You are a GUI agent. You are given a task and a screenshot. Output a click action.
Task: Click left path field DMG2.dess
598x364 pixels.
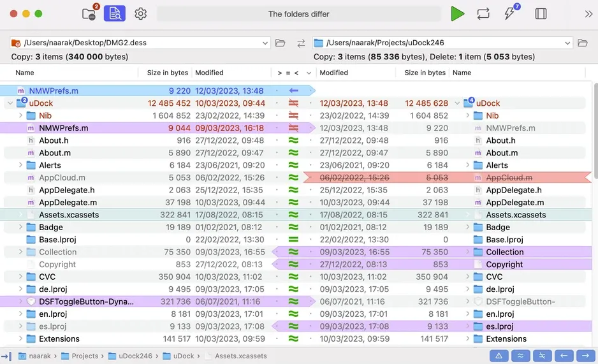(x=140, y=43)
